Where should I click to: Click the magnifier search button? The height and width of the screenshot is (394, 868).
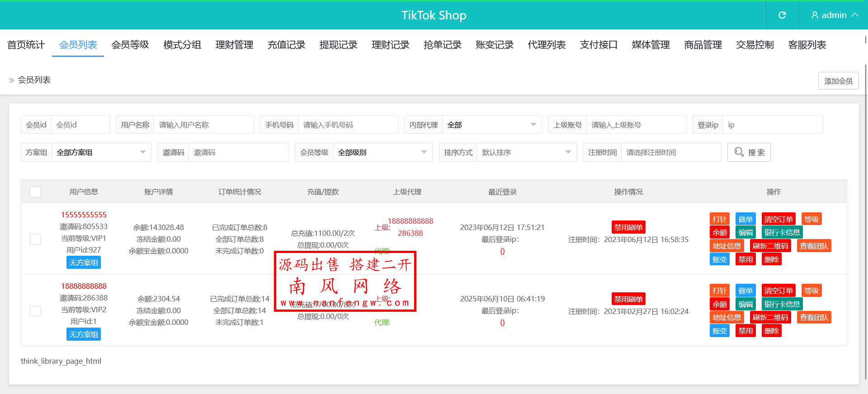(x=749, y=152)
